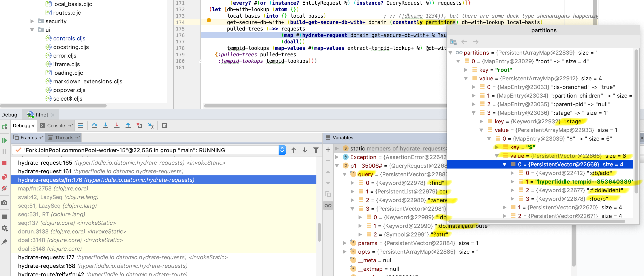Click Step Over in debugger toolbar
The image size is (644, 276).
point(94,126)
